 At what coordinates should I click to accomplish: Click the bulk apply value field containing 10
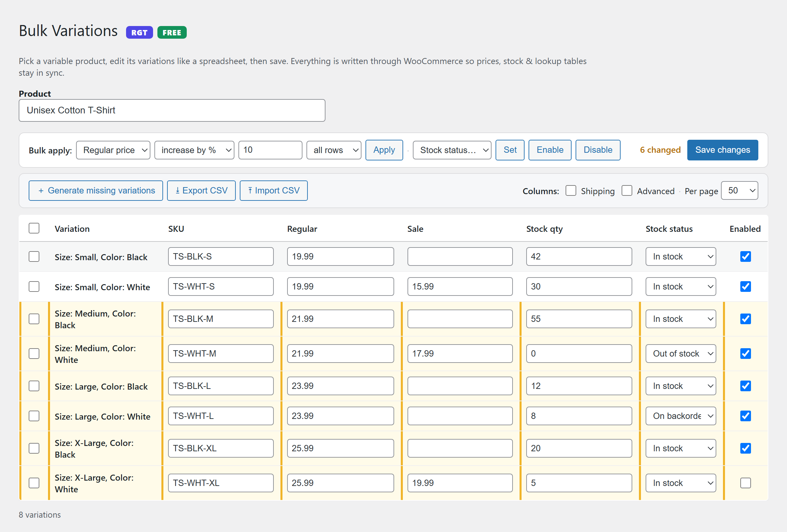[270, 150]
